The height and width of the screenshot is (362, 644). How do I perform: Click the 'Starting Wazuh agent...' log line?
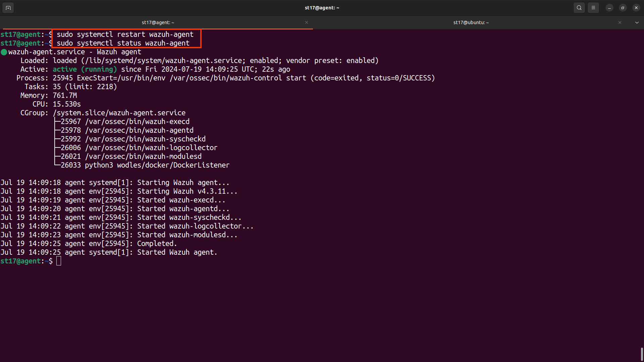(115, 183)
